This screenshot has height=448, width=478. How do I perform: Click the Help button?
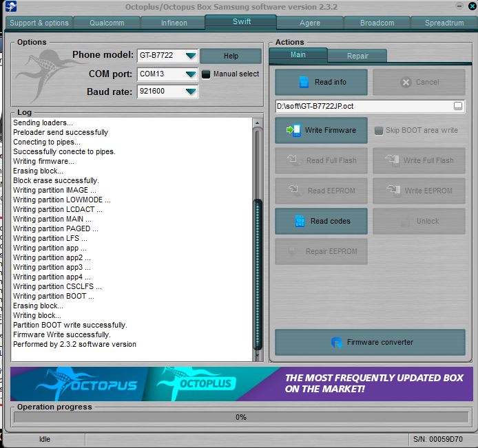coord(231,56)
